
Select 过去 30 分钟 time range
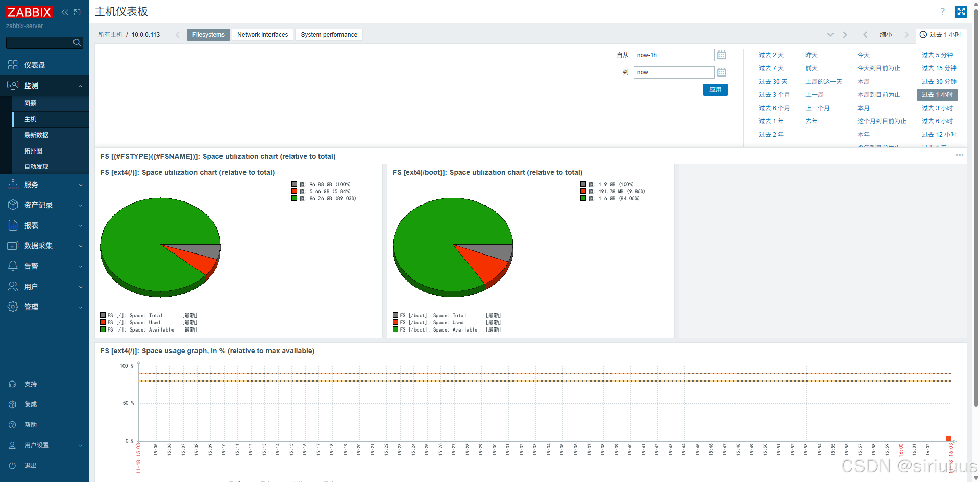click(939, 82)
